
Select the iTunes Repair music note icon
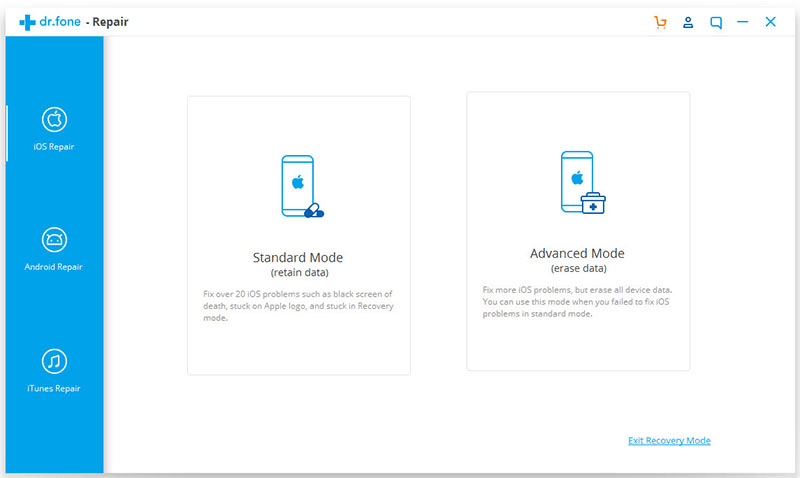(54, 360)
